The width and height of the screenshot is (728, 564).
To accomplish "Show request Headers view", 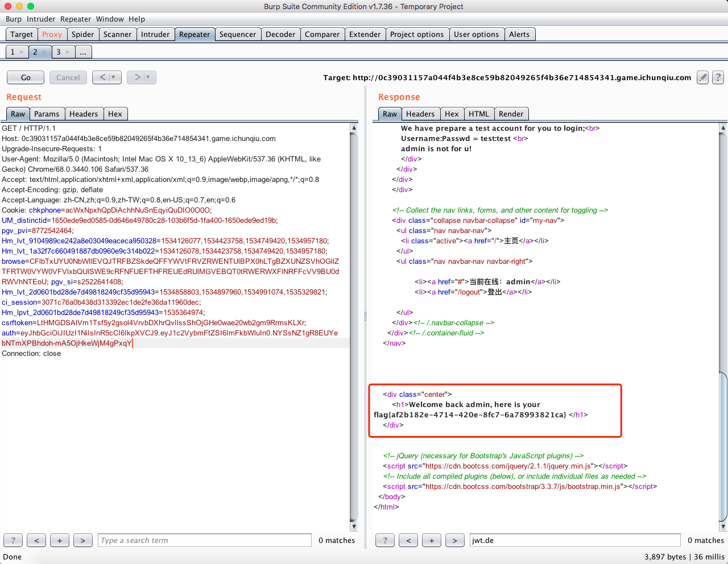I will click(x=84, y=114).
